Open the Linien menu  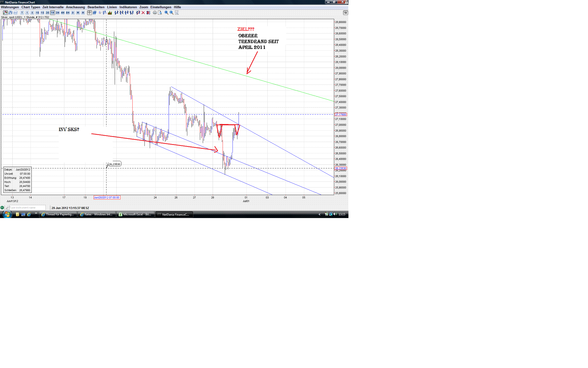(112, 7)
